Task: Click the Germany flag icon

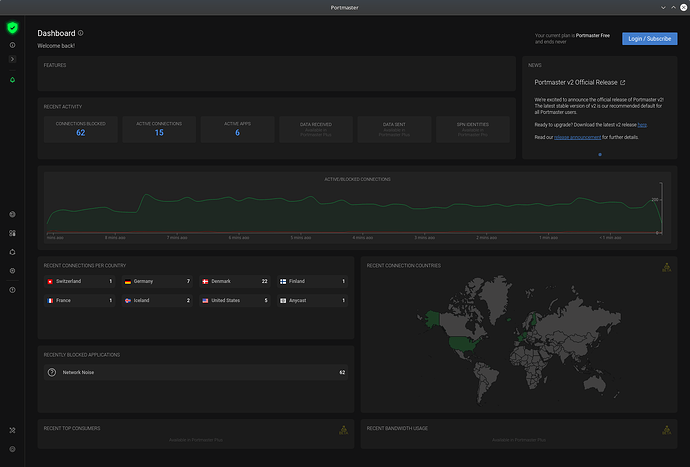Action: coord(128,282)
